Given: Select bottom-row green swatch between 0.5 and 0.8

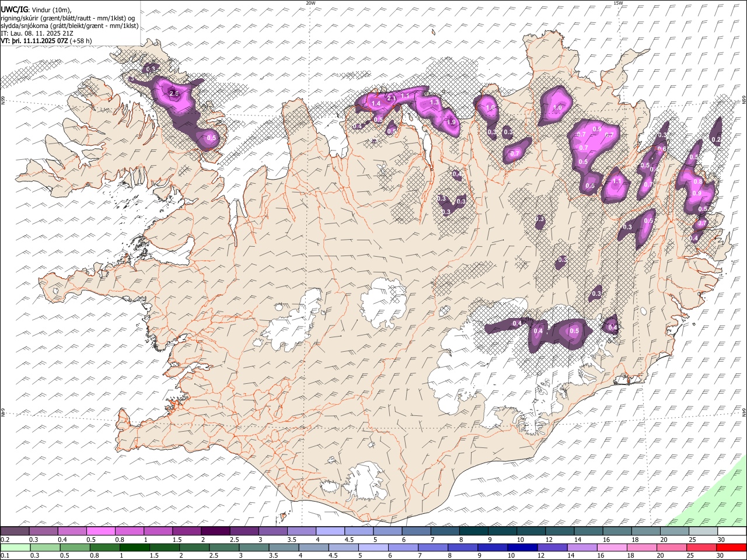Looking at the screenshot, I should [x=75, y=547].
